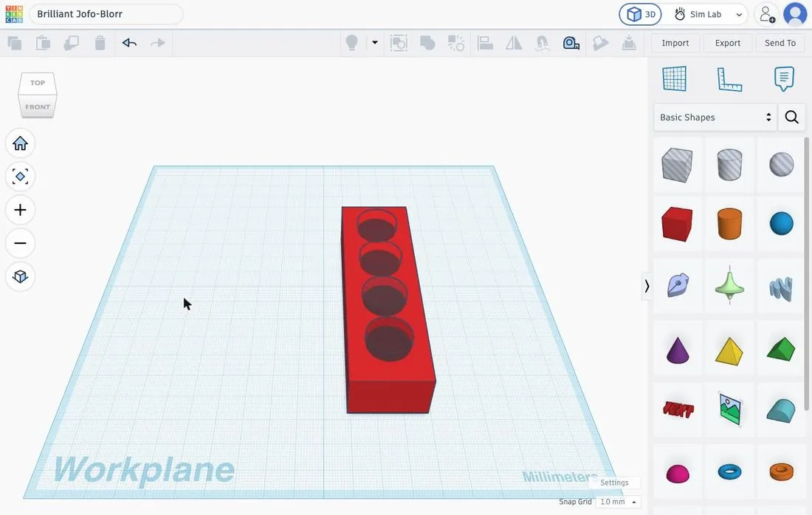Edit the design name Brilliant Jofo-Blorr
This screenshot has width=812, height=515.
[x=106, y=14]
